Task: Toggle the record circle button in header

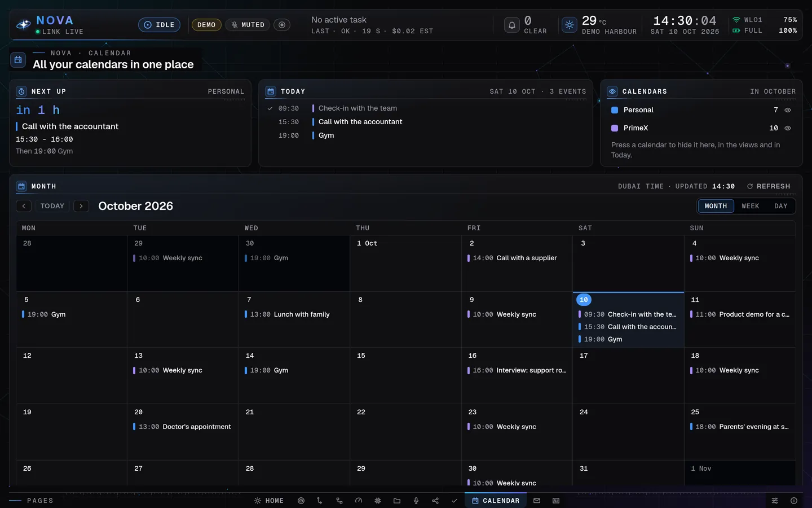Action: 282,25
